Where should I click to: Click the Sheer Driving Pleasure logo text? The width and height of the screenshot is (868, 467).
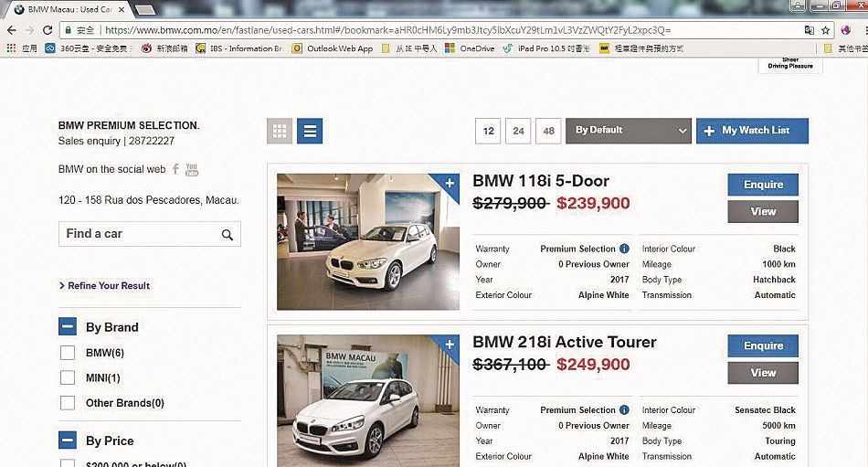(x=790, y=63)
